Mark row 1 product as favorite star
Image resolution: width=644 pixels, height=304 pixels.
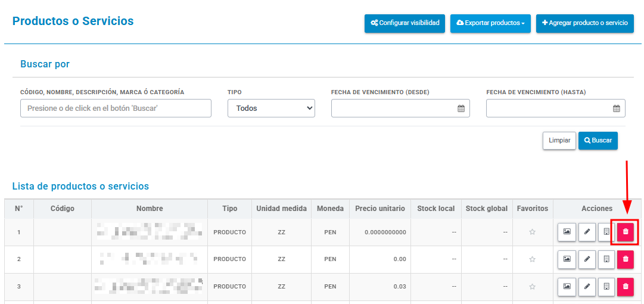[x=532, y=232]
